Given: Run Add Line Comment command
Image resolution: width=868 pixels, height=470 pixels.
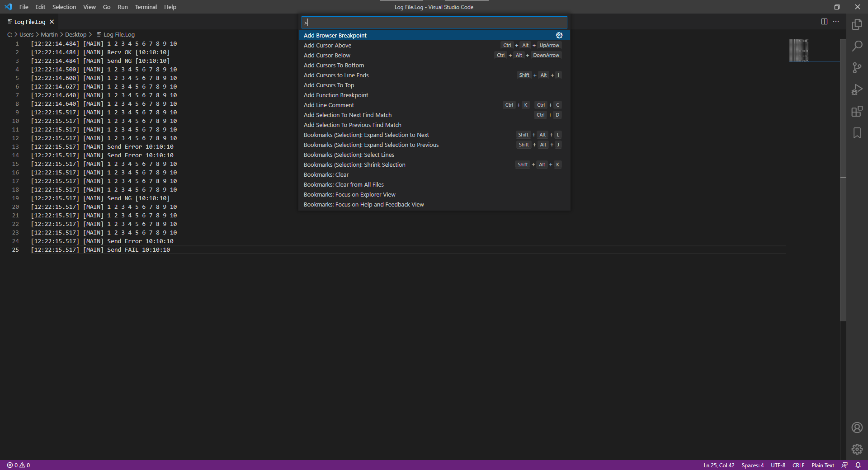Looking at the screenshot, I should [x=434, y=105].
